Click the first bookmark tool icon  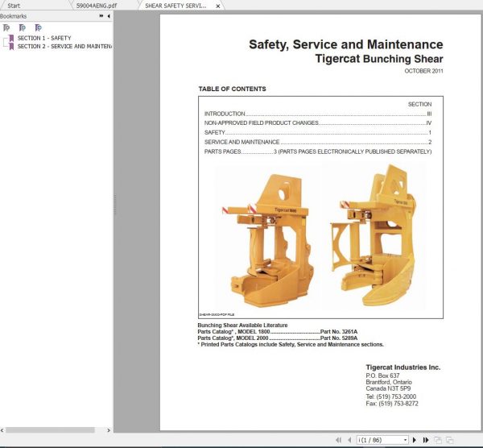(x=6, y=27)
